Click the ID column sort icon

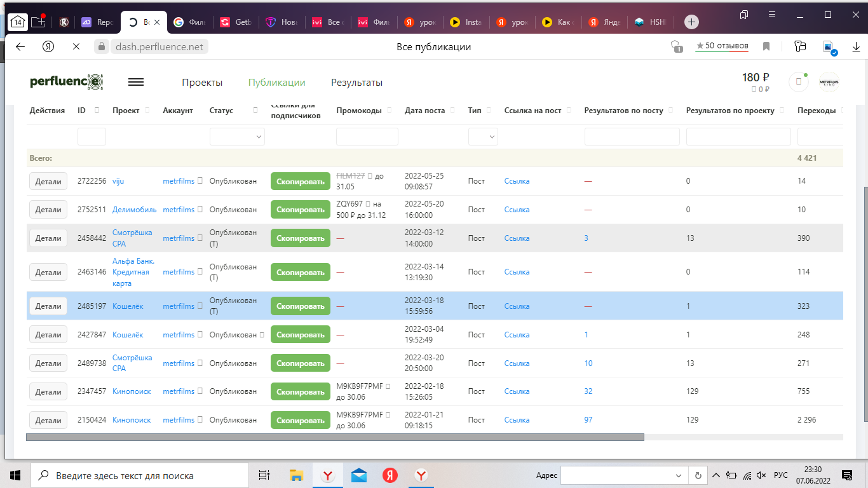click(x=97, y=110)
